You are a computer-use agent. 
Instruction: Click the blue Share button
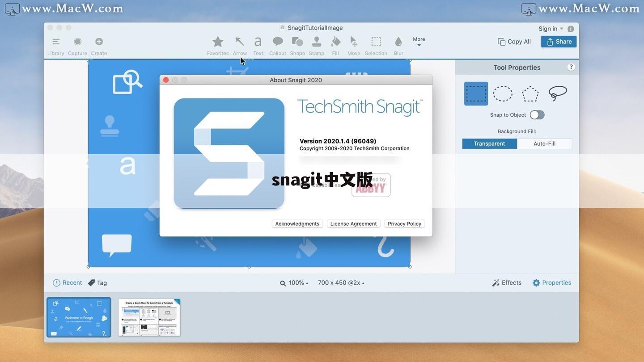(x=559, y=42)
